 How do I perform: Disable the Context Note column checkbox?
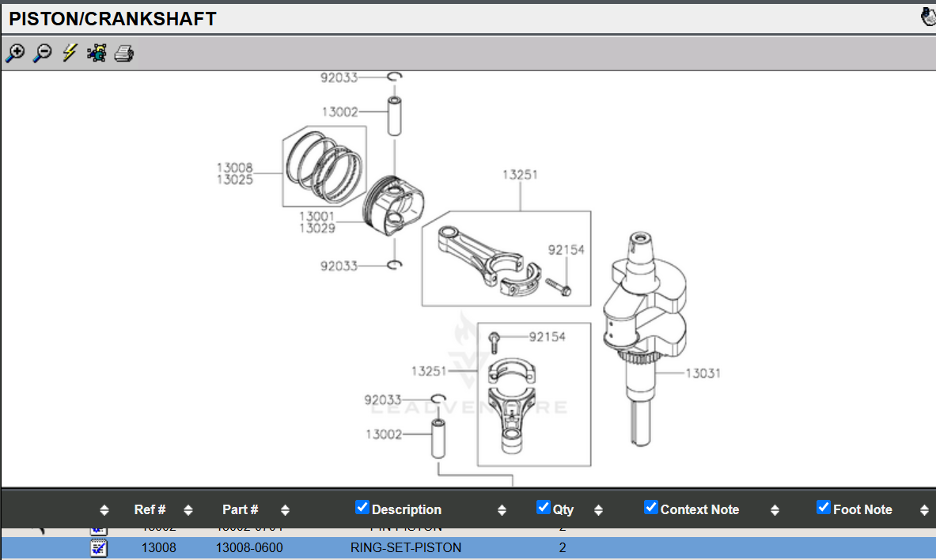tap(651, 507)
